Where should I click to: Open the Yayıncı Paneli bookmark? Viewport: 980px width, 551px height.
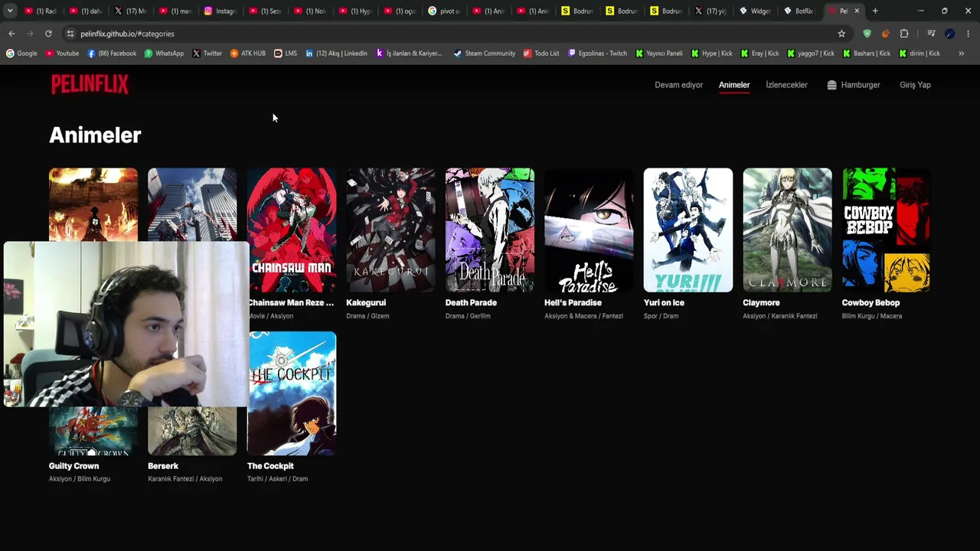(x=658, y=54)
